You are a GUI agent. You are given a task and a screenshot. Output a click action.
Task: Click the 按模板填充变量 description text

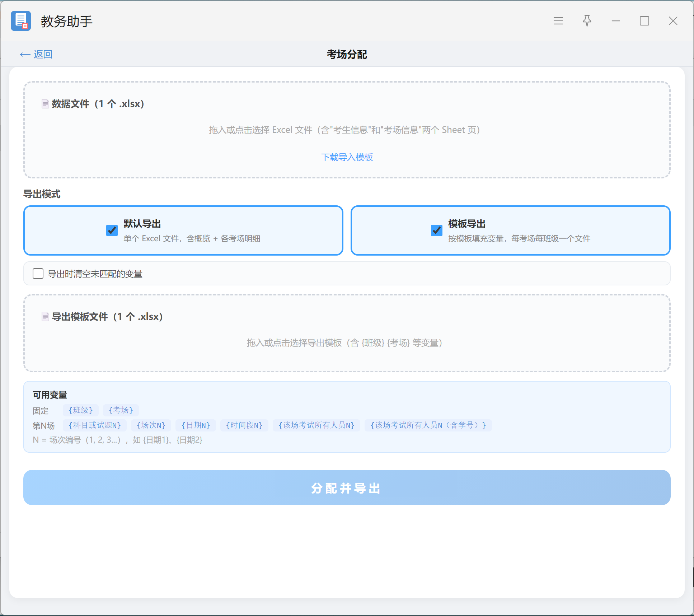(519, 239)
